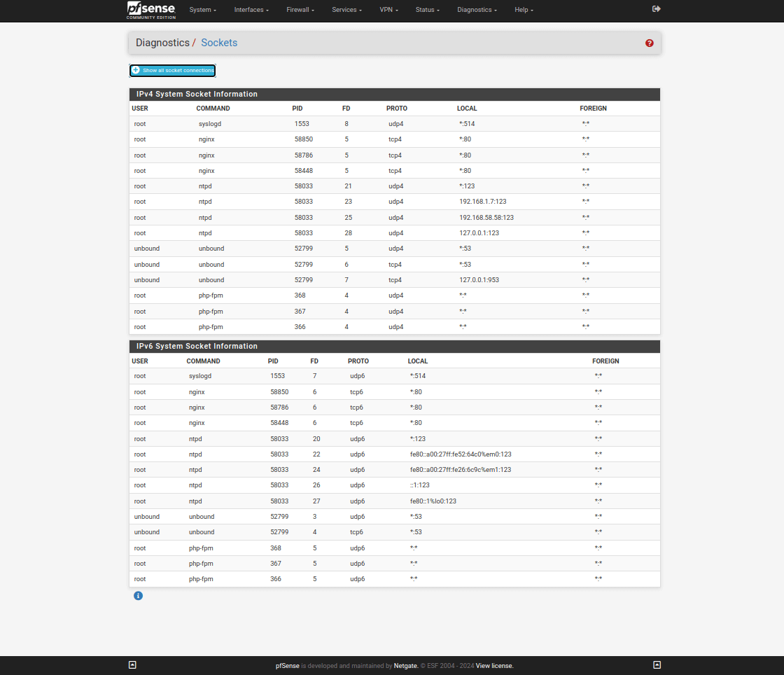Open the View license link
This screenshot has height=675, width=784.
point(494,666)
